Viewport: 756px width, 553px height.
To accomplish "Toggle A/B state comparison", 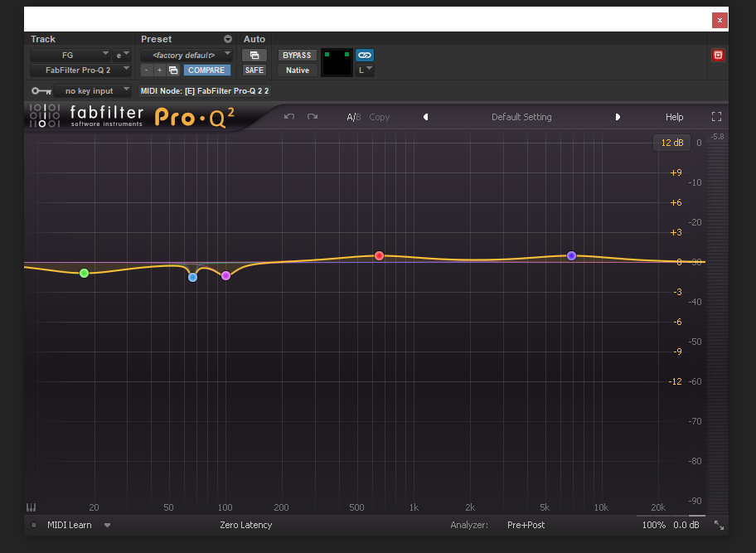I will pyautogui.click(x=353, y=117).
